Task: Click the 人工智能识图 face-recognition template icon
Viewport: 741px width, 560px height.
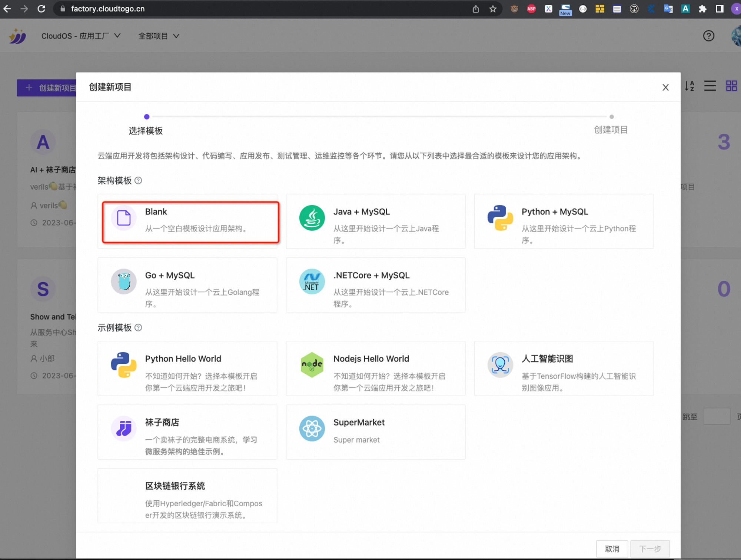Action: (x=500, y=365)
